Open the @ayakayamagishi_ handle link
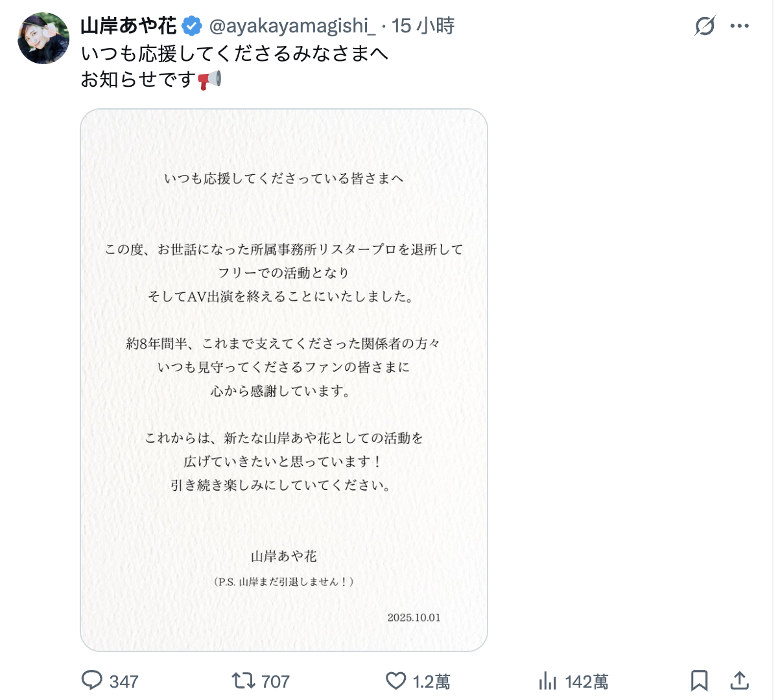This screenshot has width=780, height=700. (292, 26)
